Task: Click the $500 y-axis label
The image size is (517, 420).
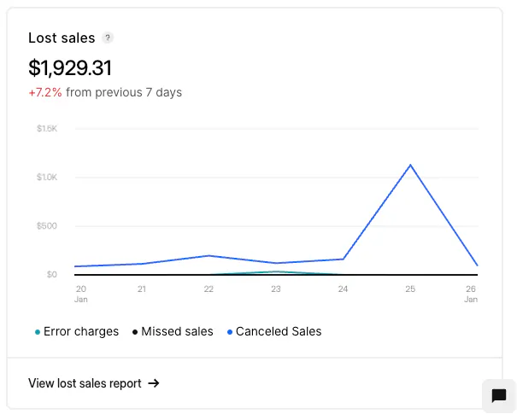Action: pyautogui.click(x=47, y=226)
